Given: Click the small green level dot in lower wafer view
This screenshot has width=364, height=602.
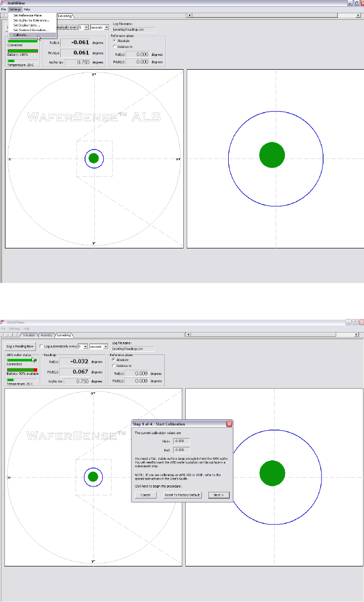Looking at the screenshot, I should [x=92, y=477].
